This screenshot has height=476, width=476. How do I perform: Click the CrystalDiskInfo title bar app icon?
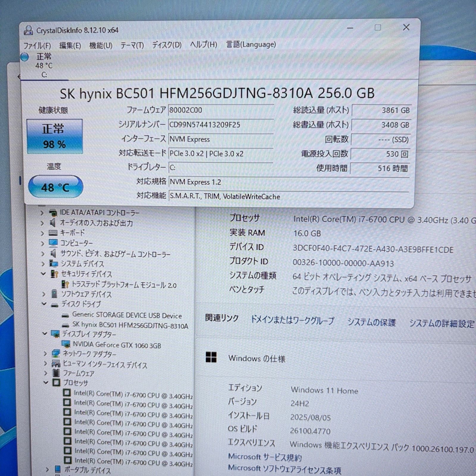(x=28, y=30)
